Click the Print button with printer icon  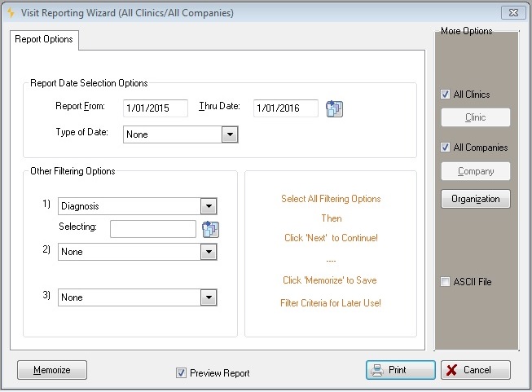tap(400, 370)
